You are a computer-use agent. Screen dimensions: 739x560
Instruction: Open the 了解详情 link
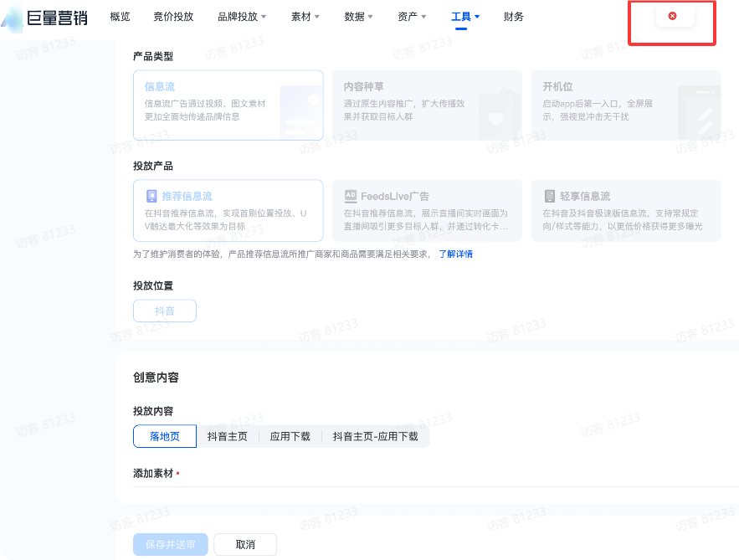coord(456,254)
